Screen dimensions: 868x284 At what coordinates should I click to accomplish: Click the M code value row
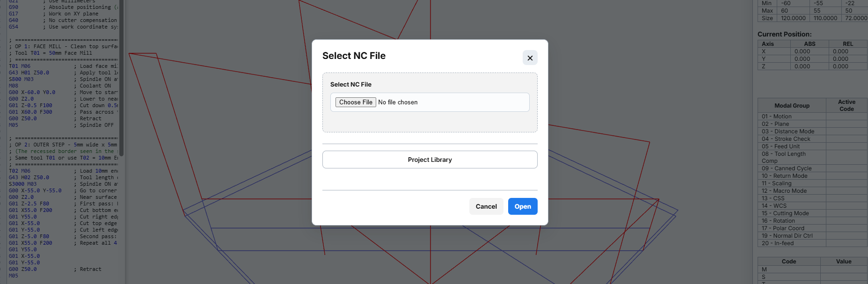(x=812, y=269)
